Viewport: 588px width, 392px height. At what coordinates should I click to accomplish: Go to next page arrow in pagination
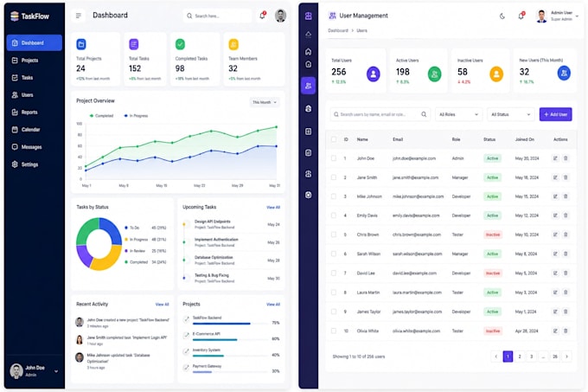[566, 357]
